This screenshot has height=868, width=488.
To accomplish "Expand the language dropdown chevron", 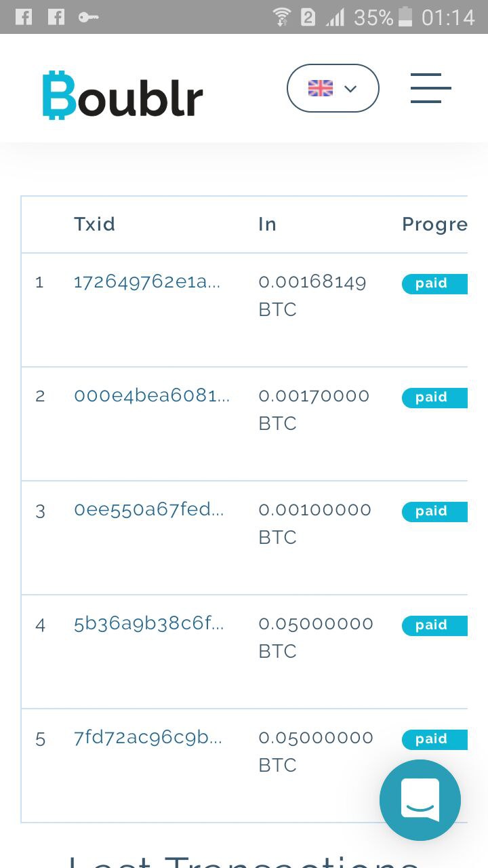I will [x=350, y=89].
